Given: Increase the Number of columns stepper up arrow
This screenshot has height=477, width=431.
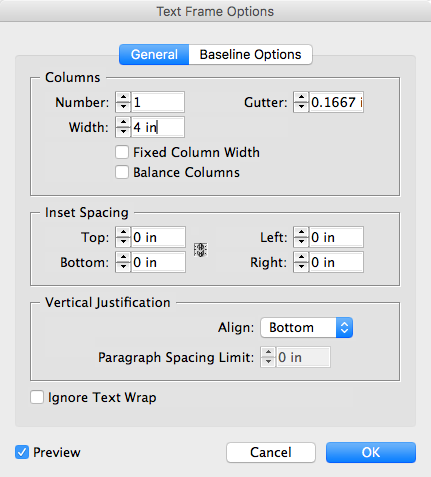Looking at the screenshot, I should (x=123, y=97).
